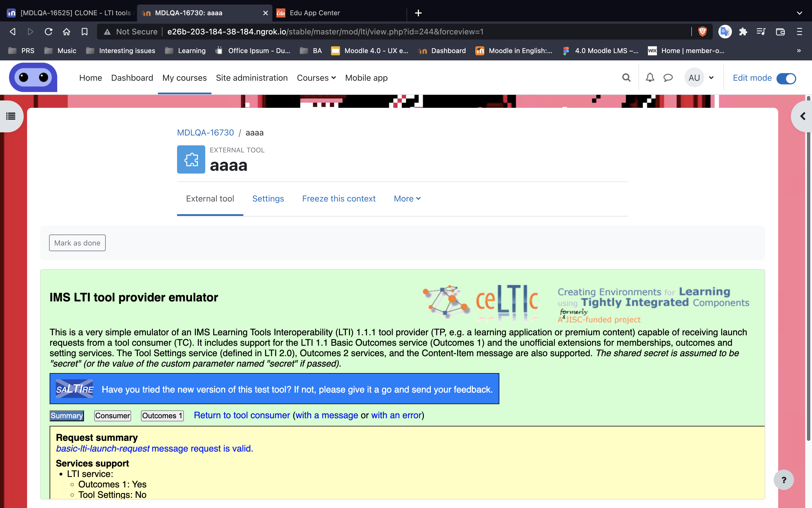Click the Moodle site logo
This screenshot has width=812, height=508.
point(33,77)
